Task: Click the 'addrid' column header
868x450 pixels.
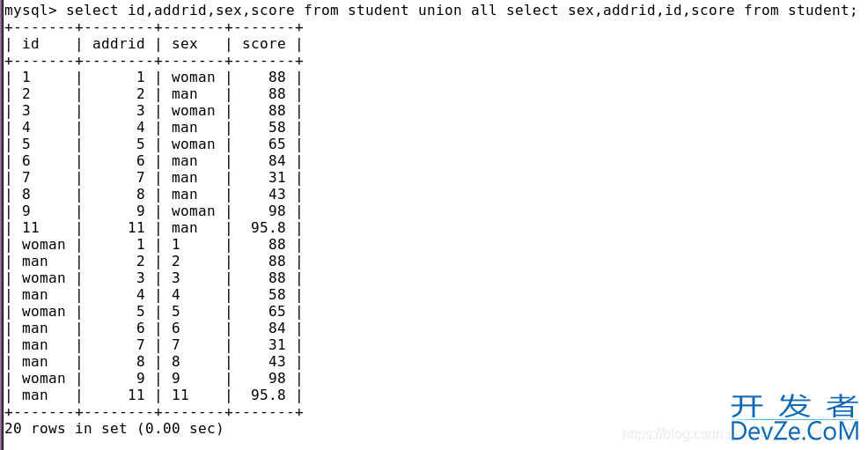Action: click(x=118, y=44)
